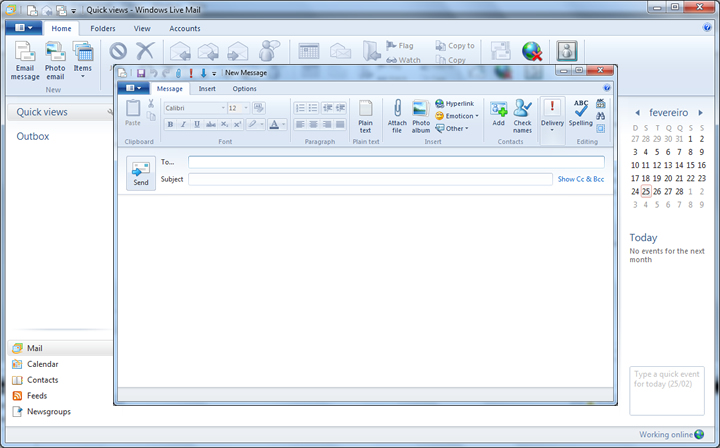Image resolution: width=720 pixels, height=448 pixels.
Task: Toggle numbered list formatting
Action: click(300, 108)
